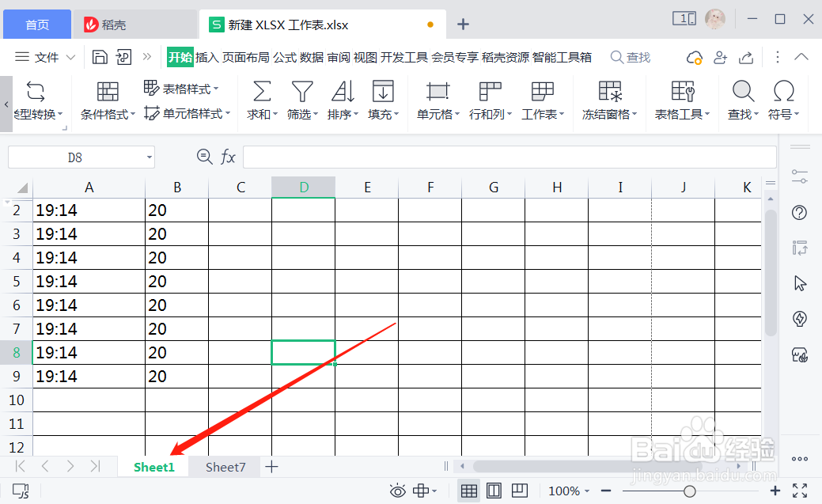The height and width of the screenshot is (504, 822).
Task: Zoom in with the plus button
Action: (775, 491)
